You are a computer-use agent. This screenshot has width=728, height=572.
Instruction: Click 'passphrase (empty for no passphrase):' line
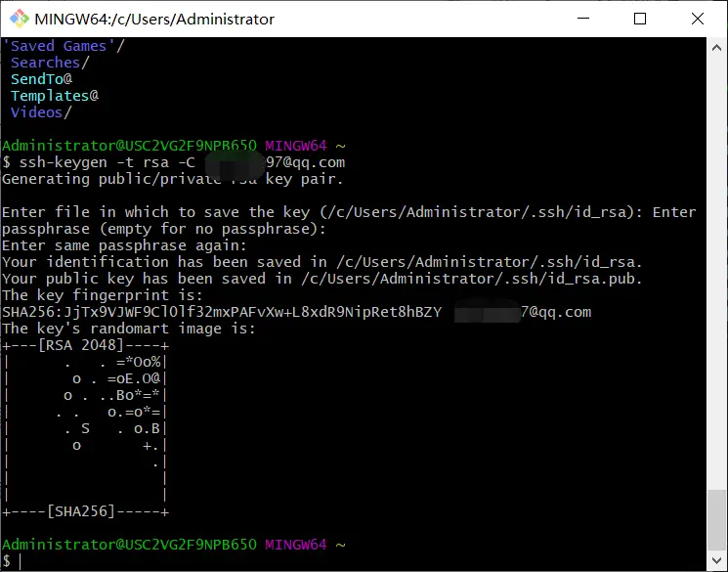(164, 229)
